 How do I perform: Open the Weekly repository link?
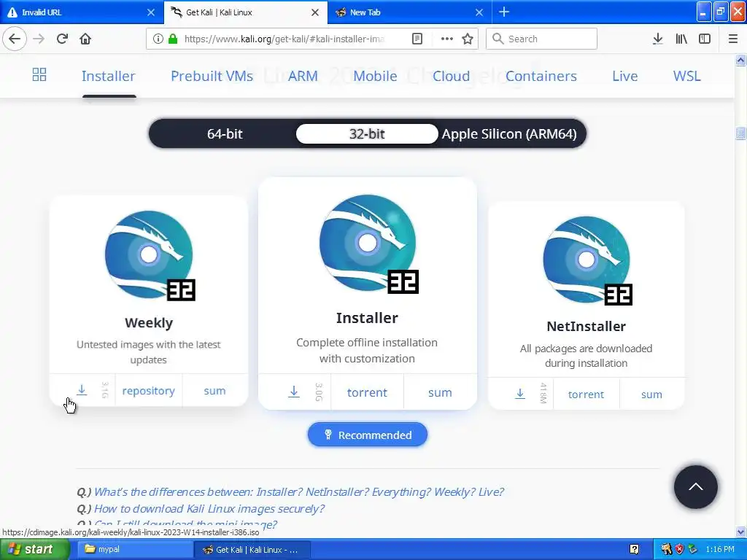click(x=149, y=391)
